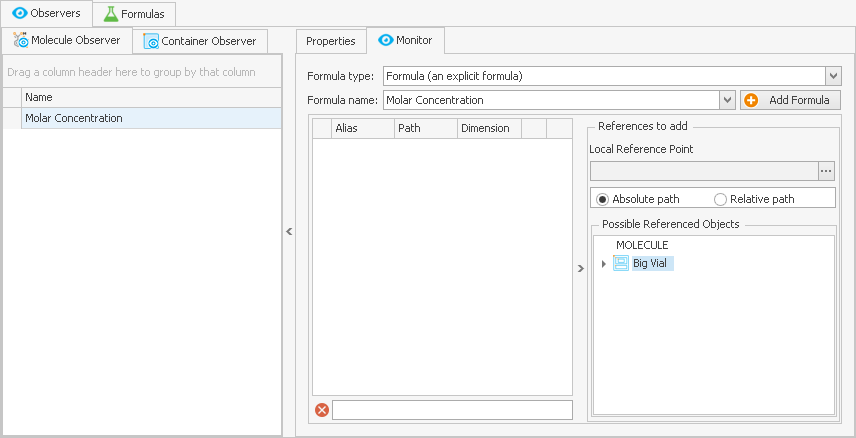The height and width of the screenshot is (438, 856).
Task: Select the Observers tab
Action: 46,13
